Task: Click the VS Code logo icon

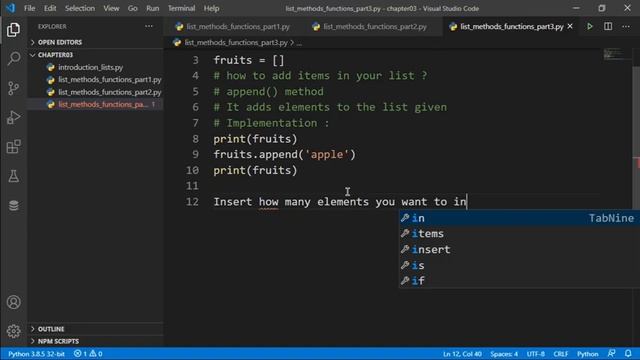Action: coord(11,8)
